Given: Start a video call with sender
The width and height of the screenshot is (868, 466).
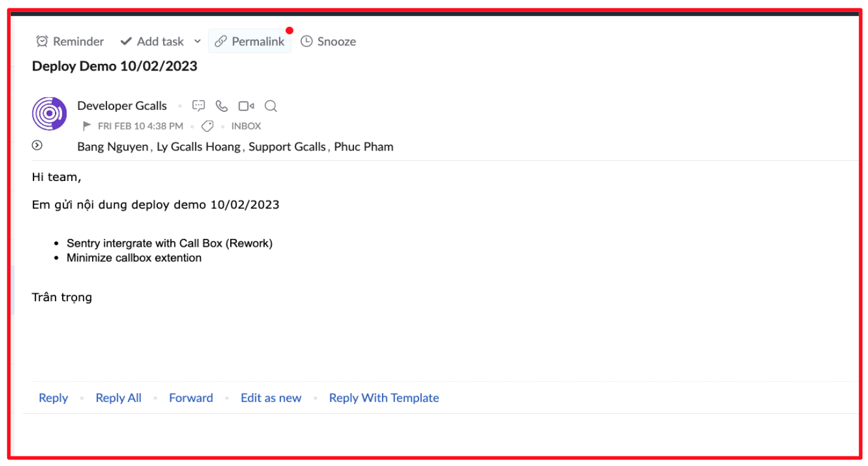Looking at the screenshot, I should pyautogui.click(x=246, y=106).
